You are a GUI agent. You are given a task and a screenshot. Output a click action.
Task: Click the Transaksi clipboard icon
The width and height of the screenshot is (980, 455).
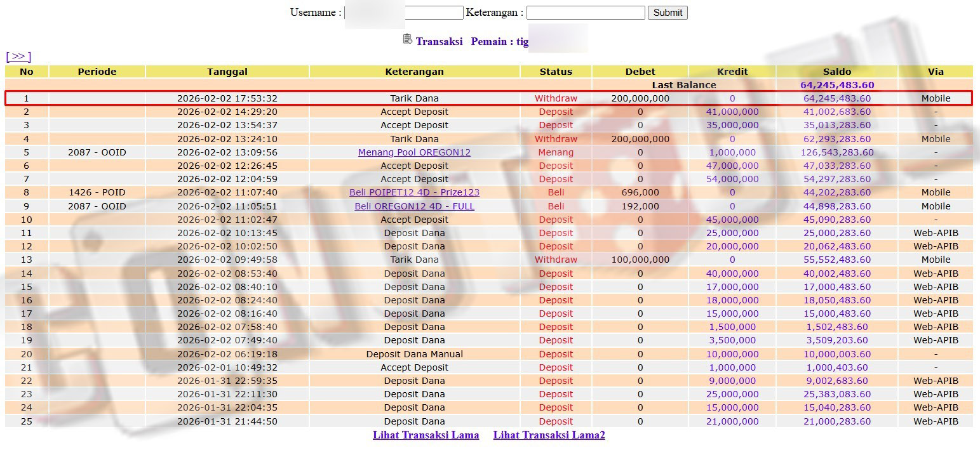pyautogui.click(x=408, y=39)
